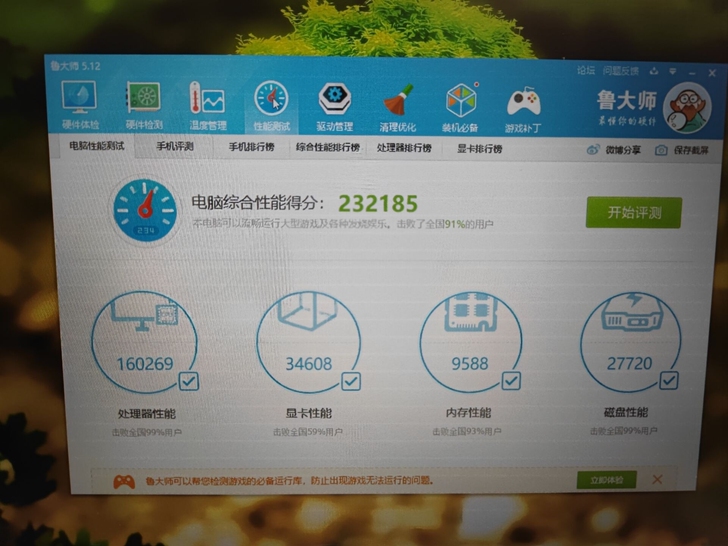Switch to 综合性能排行榜 tab
The image size is (728, 546).
tap(328, 148)
